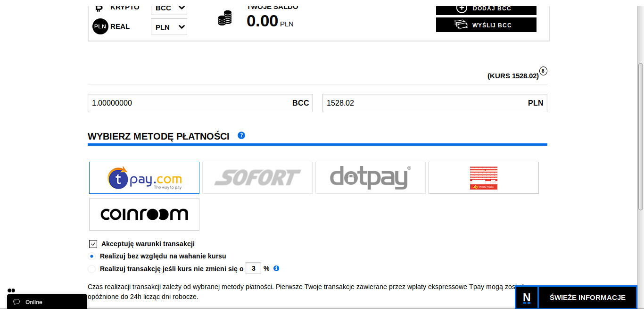Click the chat bubble icon in Online widget

tap(17, 302)
